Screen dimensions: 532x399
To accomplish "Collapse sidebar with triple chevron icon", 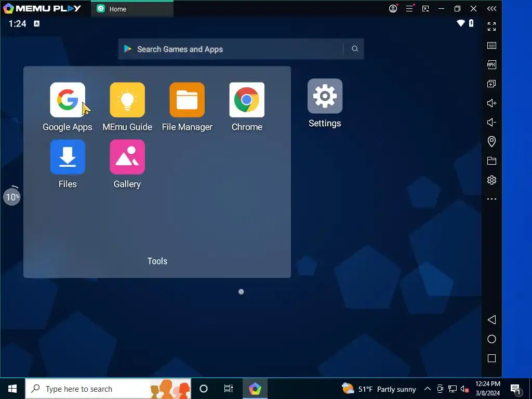I will (x=491, y=9).
